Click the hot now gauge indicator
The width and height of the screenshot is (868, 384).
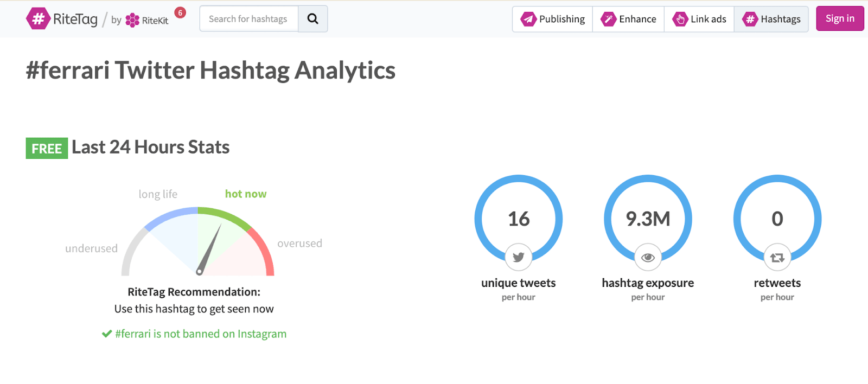245,194
